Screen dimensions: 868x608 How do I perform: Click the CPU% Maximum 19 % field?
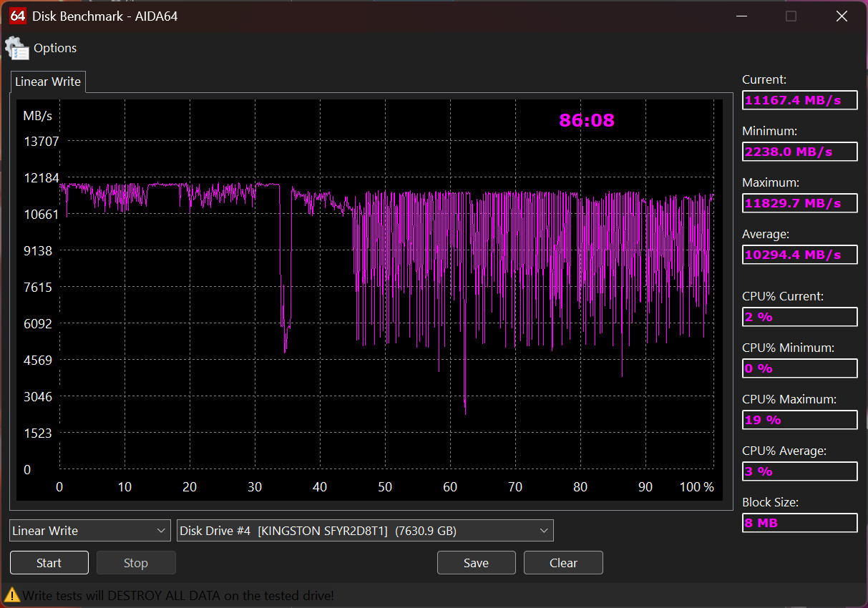[799, 420]
